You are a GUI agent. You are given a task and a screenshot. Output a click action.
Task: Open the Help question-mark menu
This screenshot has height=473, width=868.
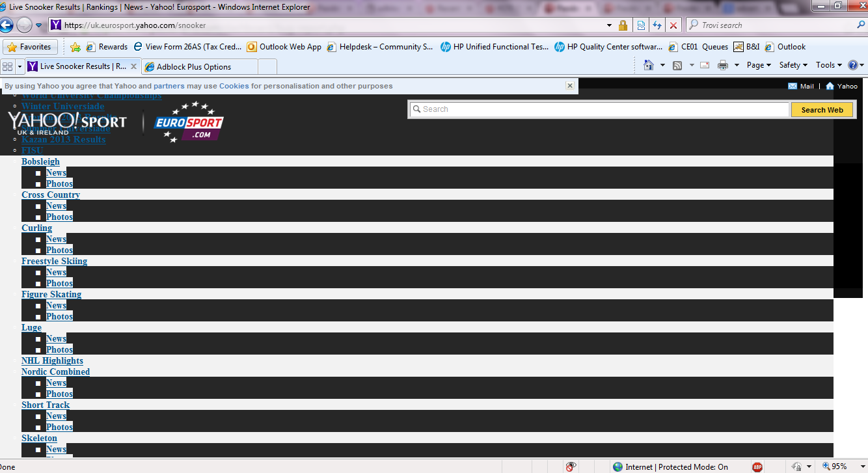pos(856,65)
